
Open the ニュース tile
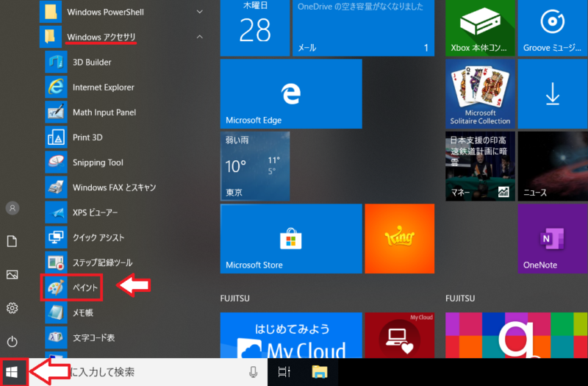(553, 166)
